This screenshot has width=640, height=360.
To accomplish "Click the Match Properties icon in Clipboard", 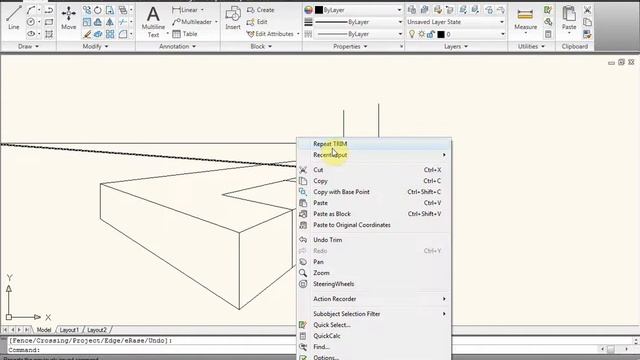I will coord(587,34).
